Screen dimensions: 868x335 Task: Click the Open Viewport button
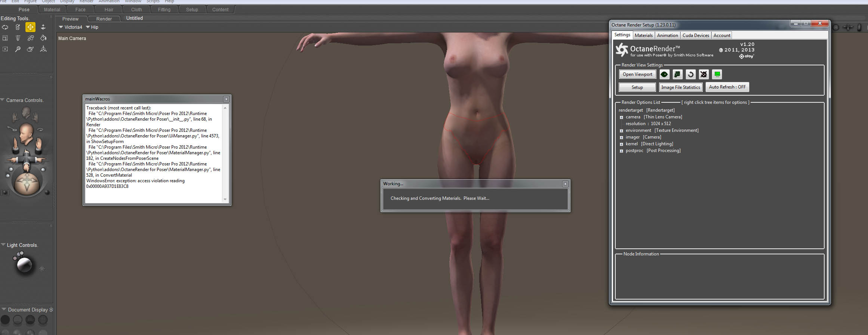(637, 74)
